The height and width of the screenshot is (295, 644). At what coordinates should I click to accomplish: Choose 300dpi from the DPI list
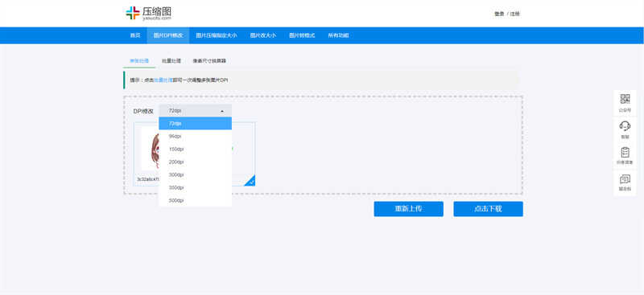[x=195, y=174]
